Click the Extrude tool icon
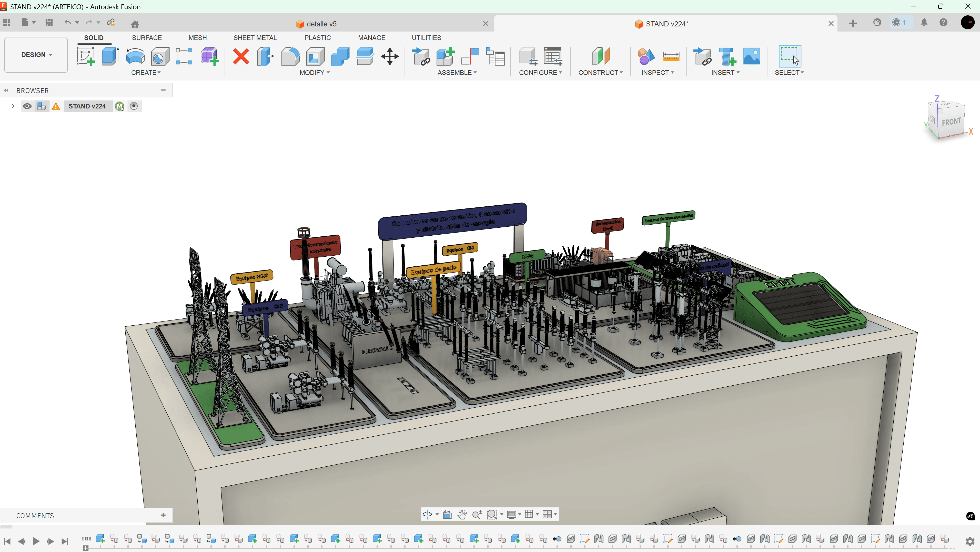The height and width of the screenshot is (552, 980). [110, 56]
